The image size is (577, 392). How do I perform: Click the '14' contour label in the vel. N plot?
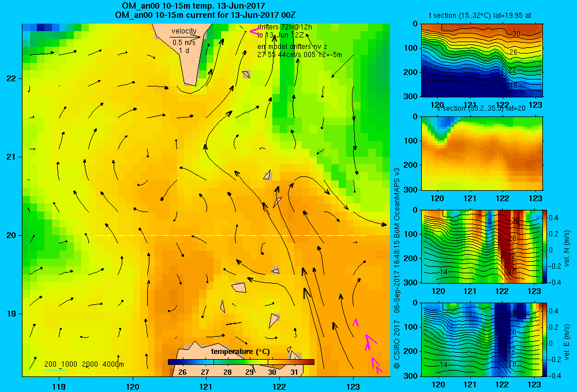tap(443, 272)
